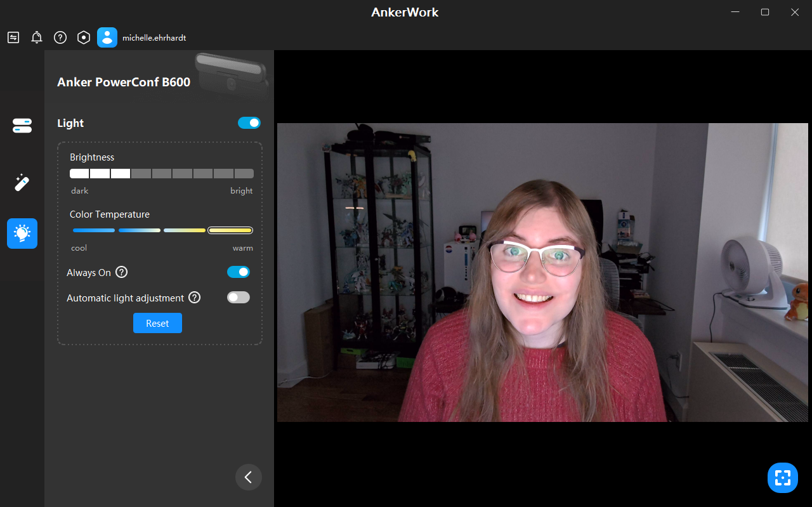This screenshot has height=507, width=812.
Task: Show the Always On help tooltip icon
Action: pyautogui.click(x=122, y=272)
